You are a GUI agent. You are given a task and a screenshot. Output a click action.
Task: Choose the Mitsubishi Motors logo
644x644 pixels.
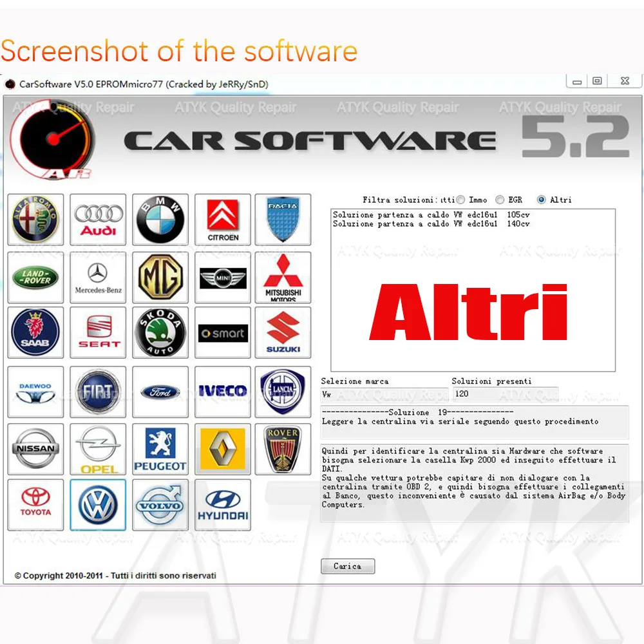click(x=283, y=278)
